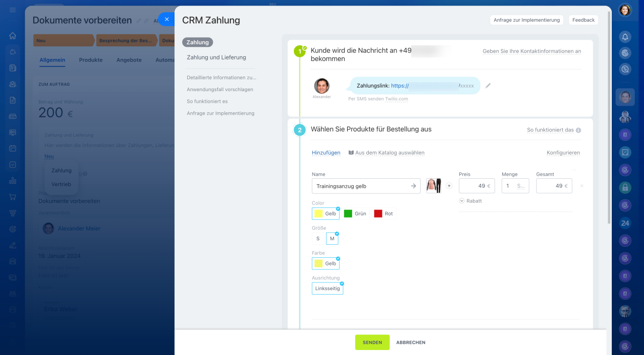Switch to the Angebote tab
Screen dimensions: 644x355
129,60
